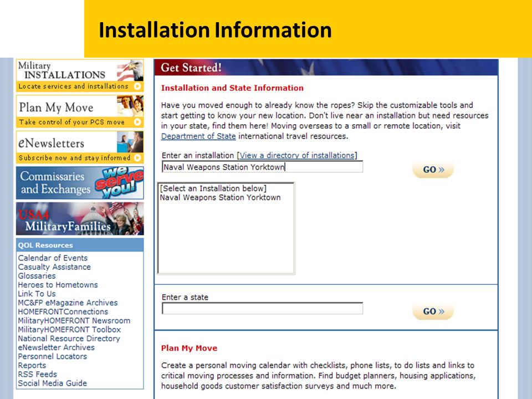Follow the Department of State link
532x399 pixels.
tap(198, 136)
